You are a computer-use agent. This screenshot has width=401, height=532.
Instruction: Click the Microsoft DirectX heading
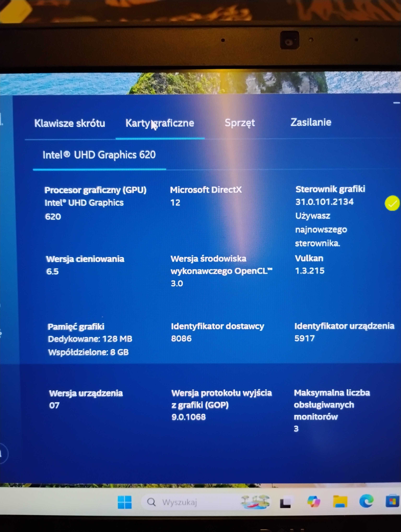pos(206,190)
